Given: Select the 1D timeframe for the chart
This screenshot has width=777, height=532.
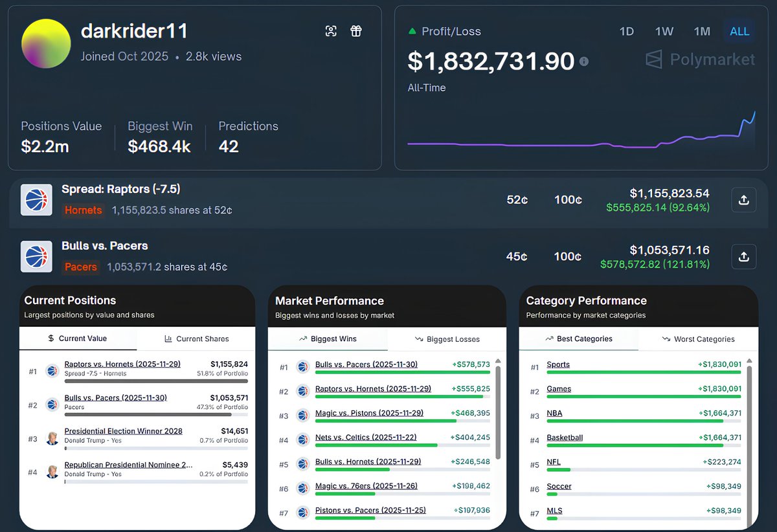Looking at the screenshot, I should pos(626,30).
